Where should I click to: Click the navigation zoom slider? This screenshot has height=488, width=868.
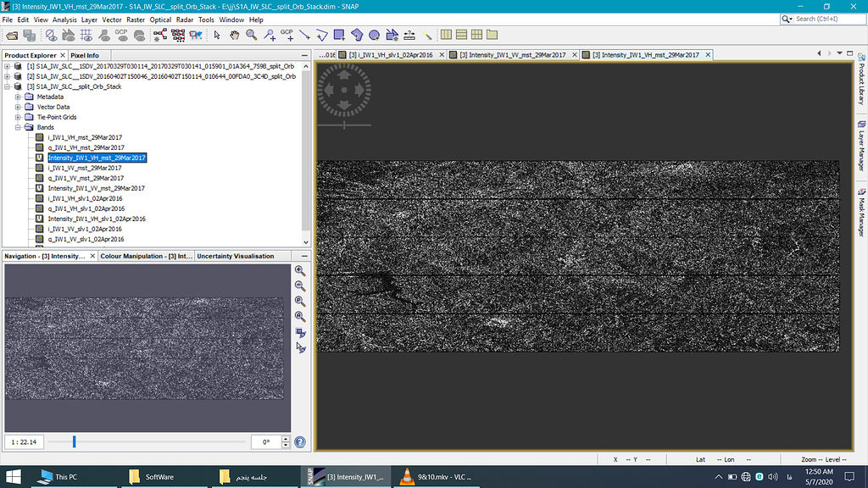click(x=75, y=441)
